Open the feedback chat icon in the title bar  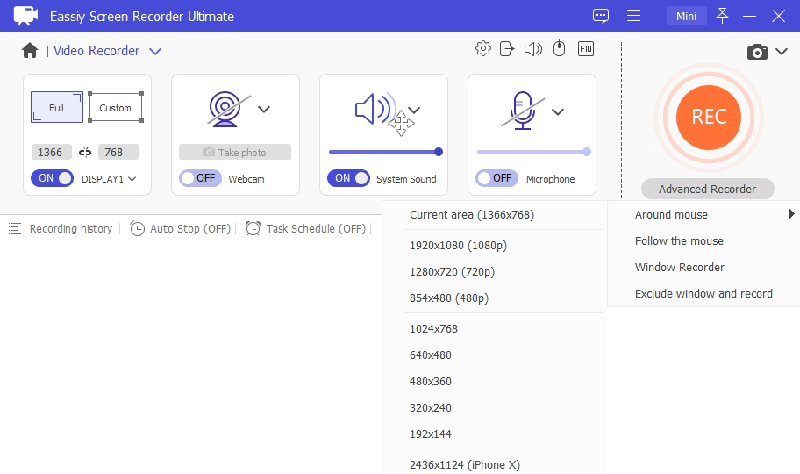601,16
